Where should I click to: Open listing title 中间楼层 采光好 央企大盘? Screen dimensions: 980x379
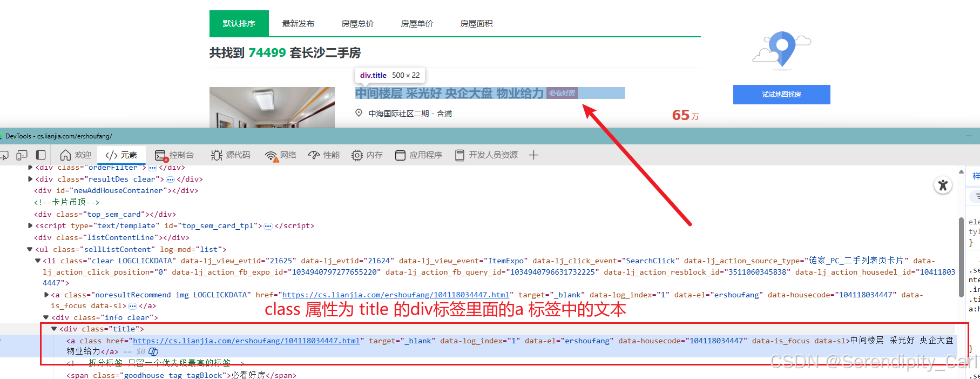(449, 93)
